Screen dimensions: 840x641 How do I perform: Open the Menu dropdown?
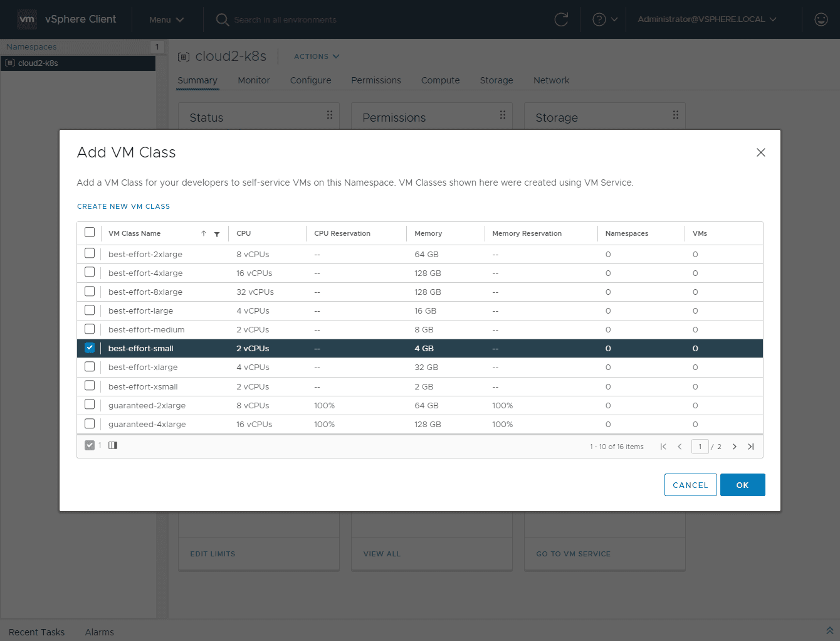[166, 19]
